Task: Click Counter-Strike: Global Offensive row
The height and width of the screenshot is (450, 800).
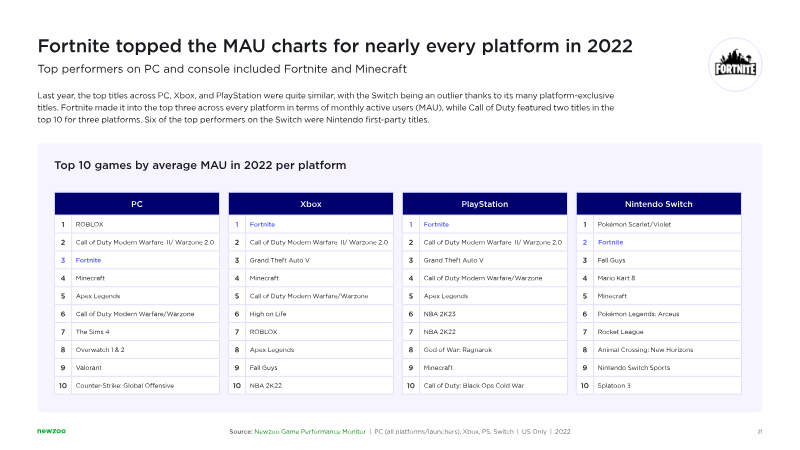Action: (124, 385)
